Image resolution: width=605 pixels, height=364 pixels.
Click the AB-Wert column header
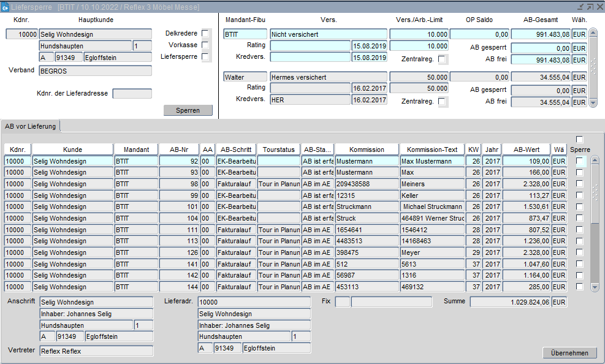click(526, 150)
